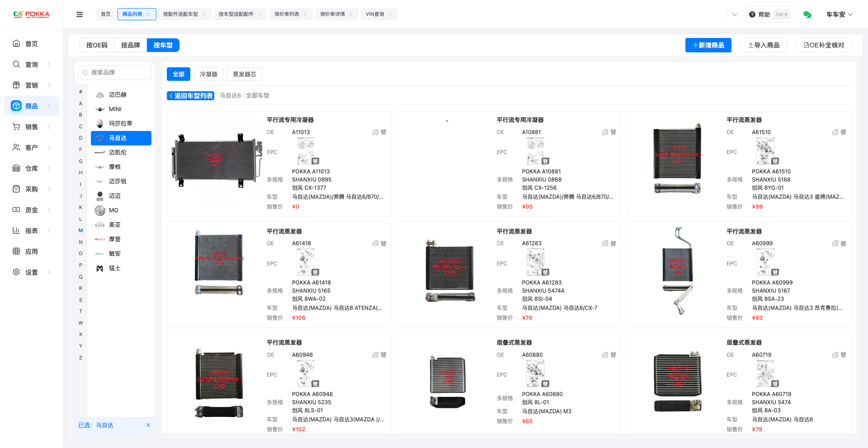Open the 询价单列表 tab
This screenshot has height=448, width=868.
(287, 14)
